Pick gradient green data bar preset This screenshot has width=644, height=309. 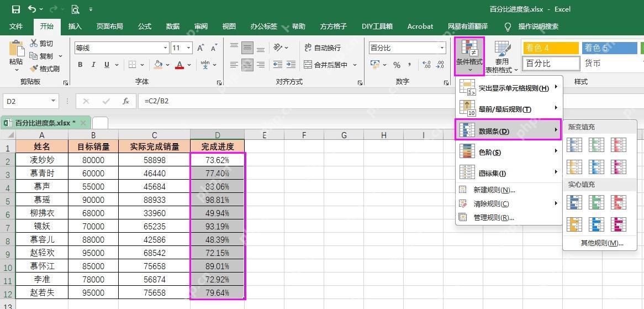coord(597,144)
